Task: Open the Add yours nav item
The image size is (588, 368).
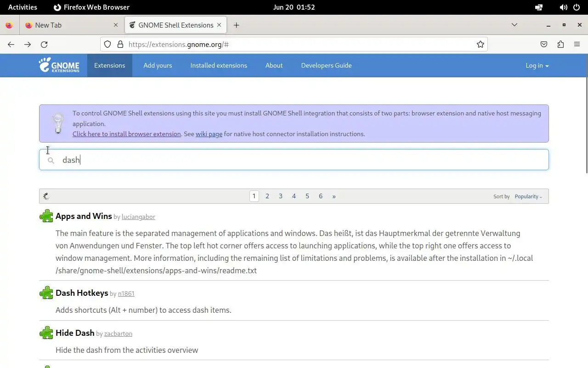Action: pos(158,65)
